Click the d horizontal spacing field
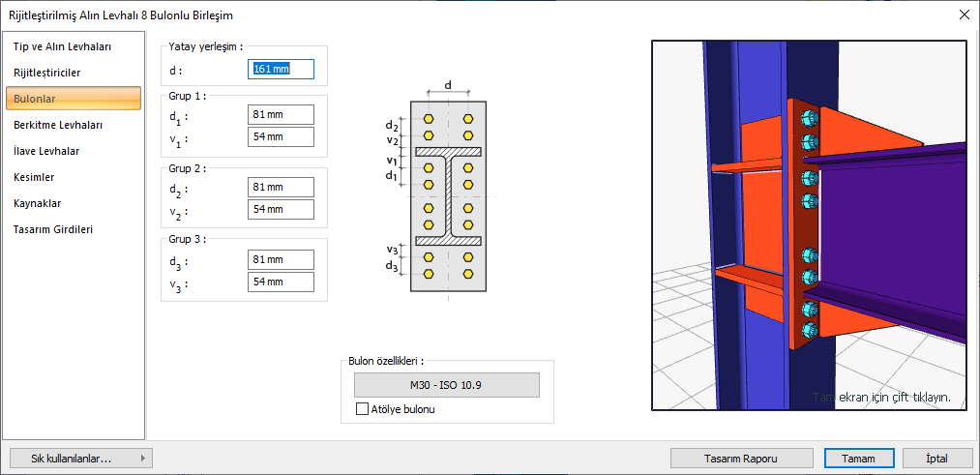This screenshot has width=980, height=475. click(281, 70)
